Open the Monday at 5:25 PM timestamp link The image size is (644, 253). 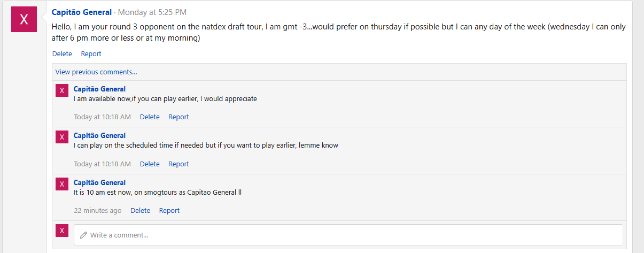(x=152, y=12)
